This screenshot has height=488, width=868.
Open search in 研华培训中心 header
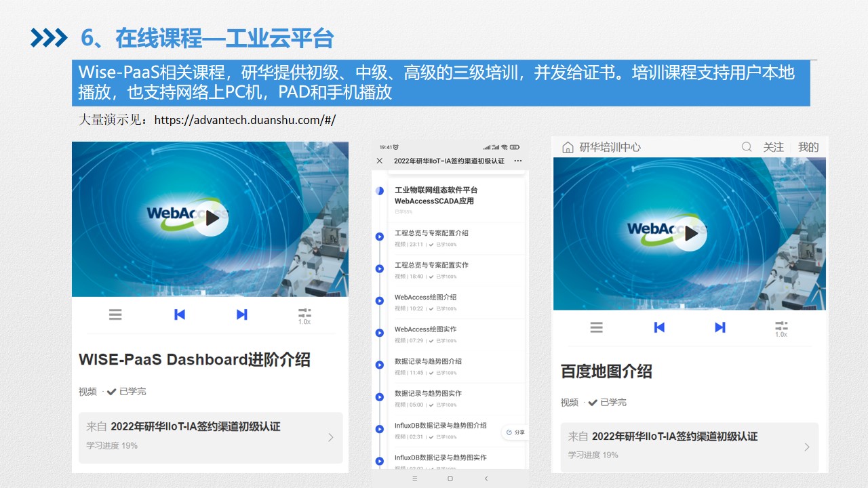coord(747,147)
